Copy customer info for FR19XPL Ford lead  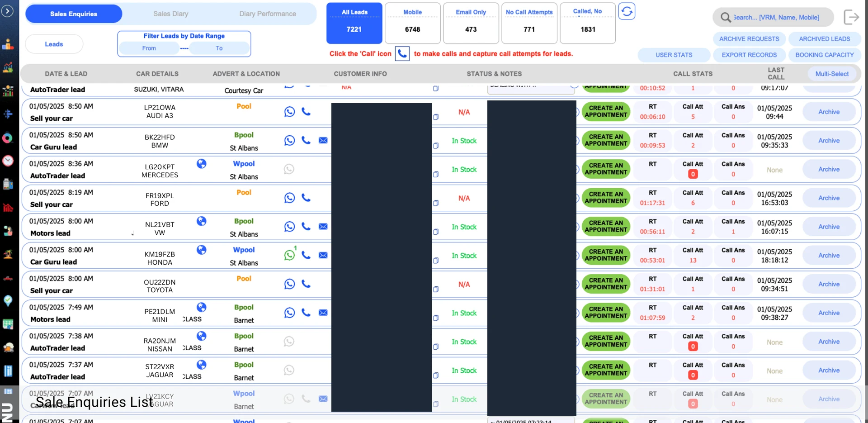[x=436, y=203]
